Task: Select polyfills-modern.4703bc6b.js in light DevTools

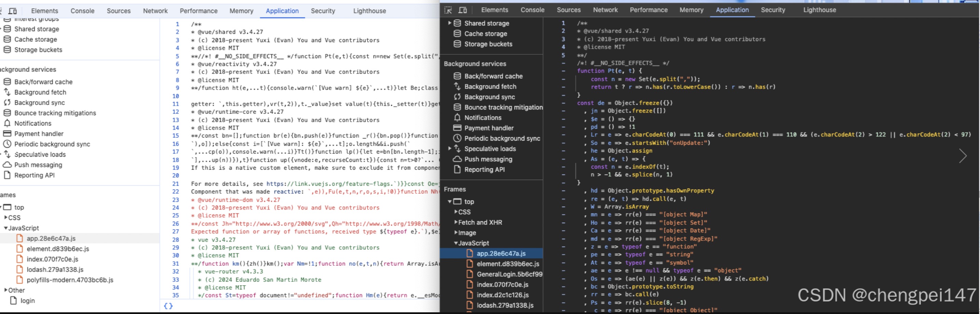Action: 70,280
